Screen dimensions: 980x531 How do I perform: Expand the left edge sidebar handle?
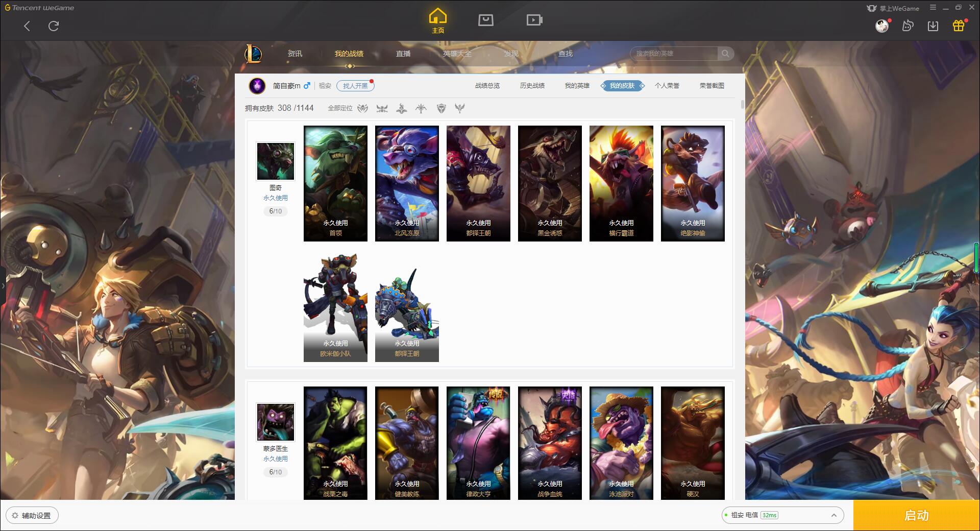[3, 286]
